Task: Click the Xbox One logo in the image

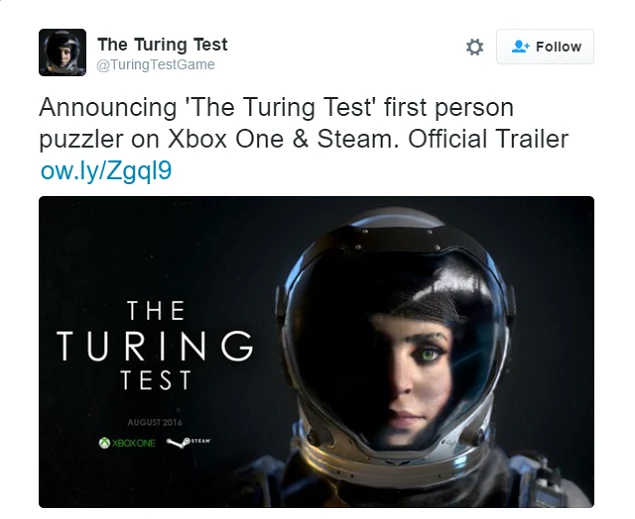Action: [x=128, y=443]
